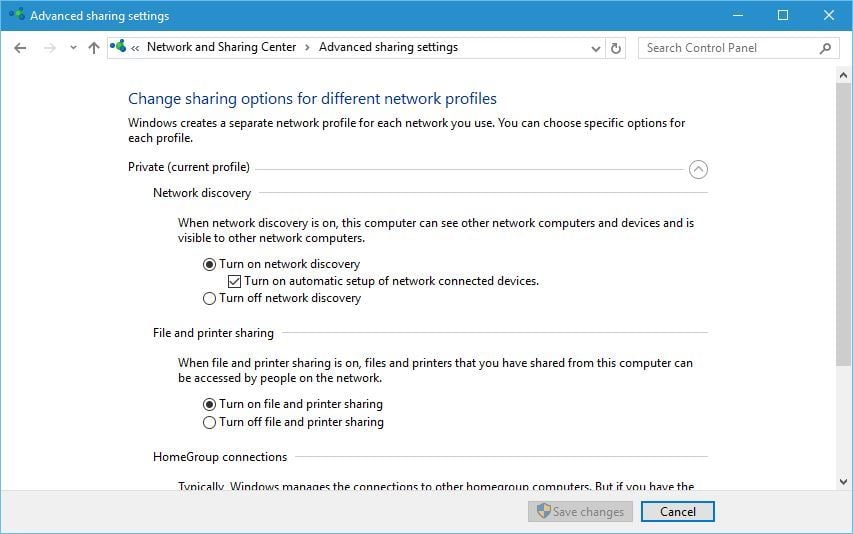Click the Cancel button
The image size is (853, 534).
[x=678, y=512]
